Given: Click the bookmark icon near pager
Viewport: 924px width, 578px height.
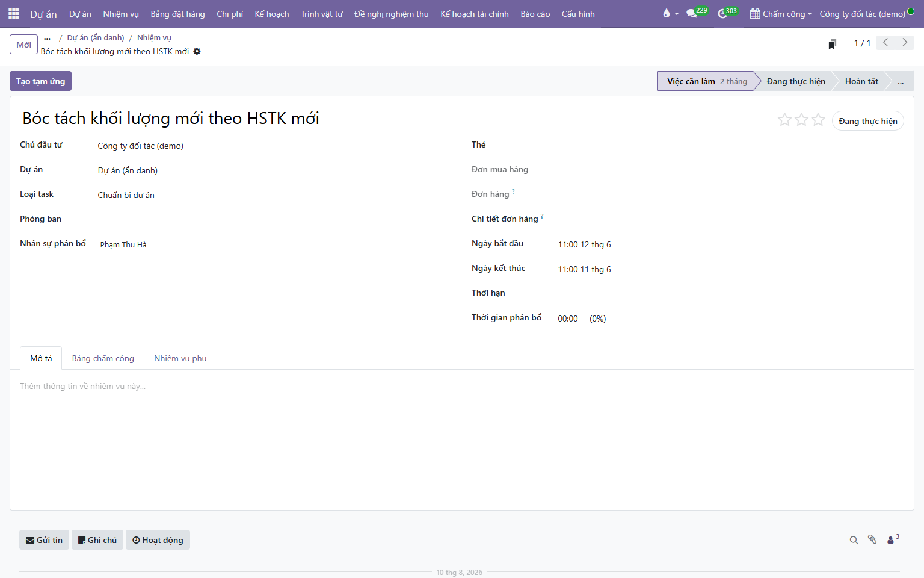Looking at the screenshot, I should click(832, 43).
